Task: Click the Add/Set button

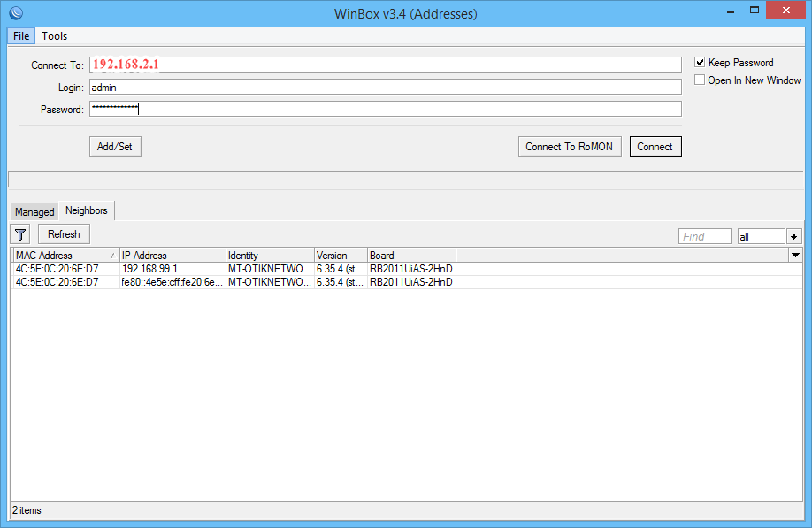Action: pos(115,147)
